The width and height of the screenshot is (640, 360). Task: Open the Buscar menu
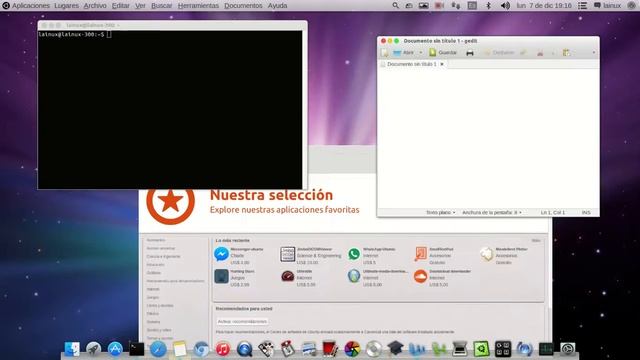(162, 6)
